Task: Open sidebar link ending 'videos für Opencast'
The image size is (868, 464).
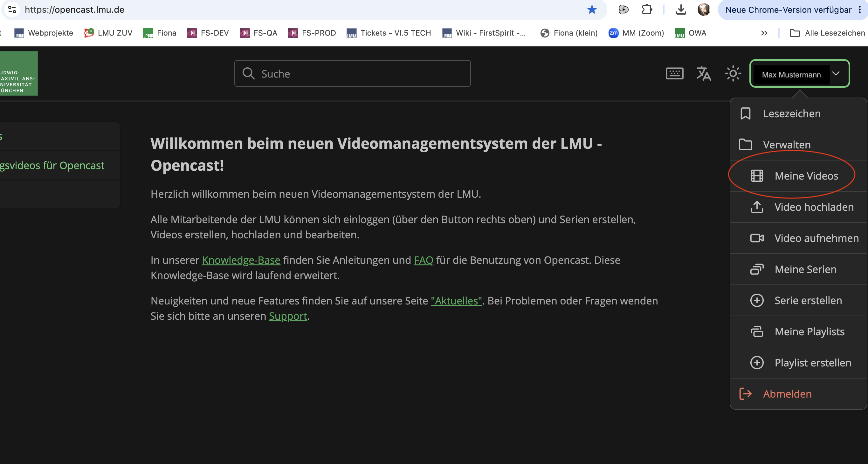Action: click(52, 165)
